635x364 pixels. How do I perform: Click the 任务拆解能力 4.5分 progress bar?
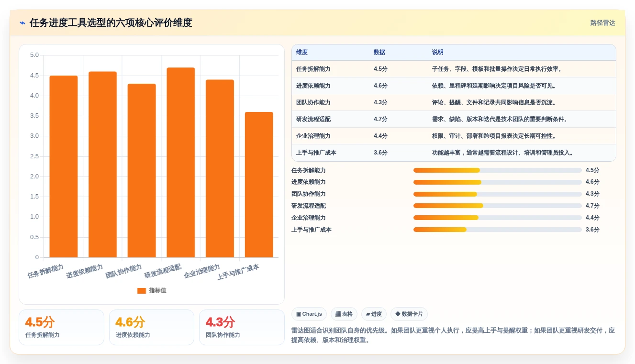coord(498,170)
